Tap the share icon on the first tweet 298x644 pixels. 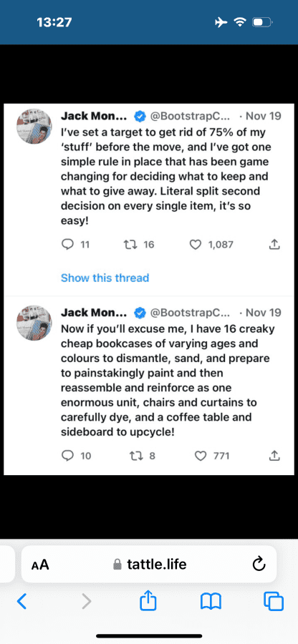click(274, 245)
